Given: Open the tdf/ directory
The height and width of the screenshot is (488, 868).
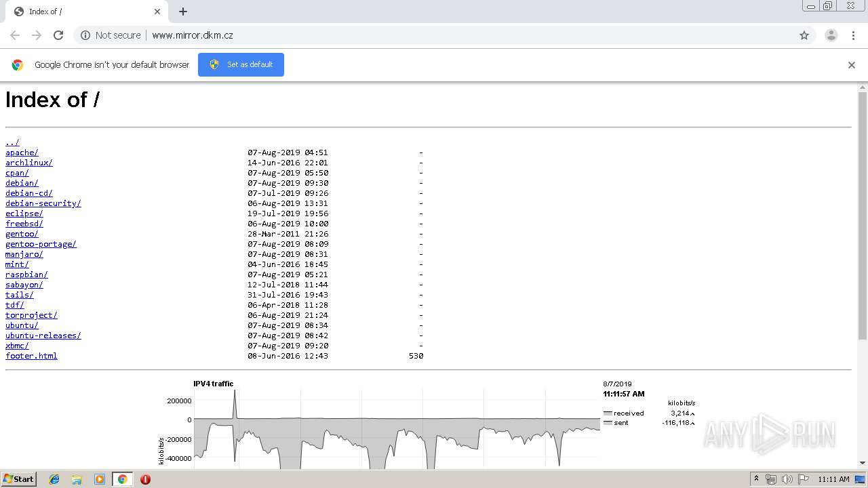Looking at the screenshot, I should tap(15, 305).
